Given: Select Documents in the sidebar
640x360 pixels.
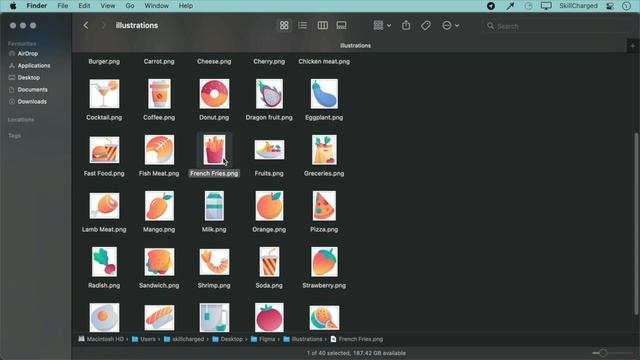Looking at the screenshot, I should [32, 89].
